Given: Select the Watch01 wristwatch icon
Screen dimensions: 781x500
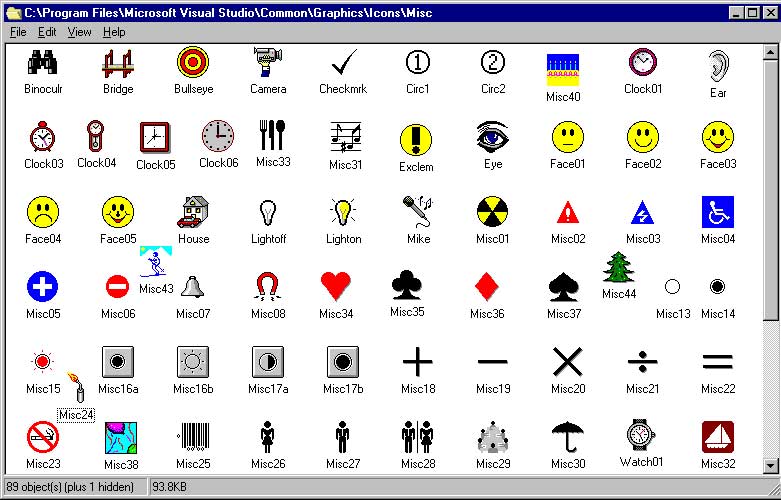Looking at the screenshot, I should (x=640, y=435).
